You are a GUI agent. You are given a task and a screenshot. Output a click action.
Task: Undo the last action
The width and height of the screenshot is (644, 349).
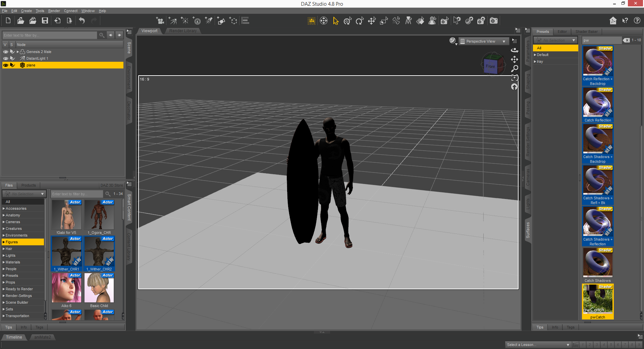click(x=82, y=21)
